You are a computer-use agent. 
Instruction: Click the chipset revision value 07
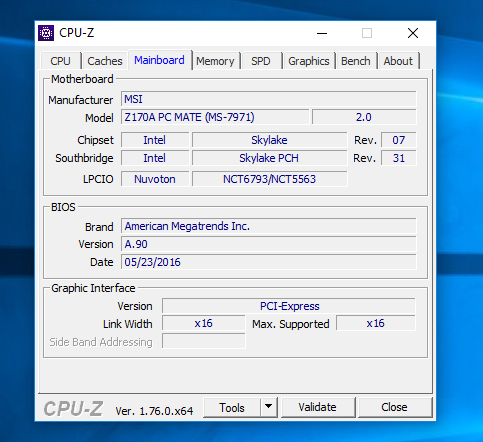(x=399, y=140)
